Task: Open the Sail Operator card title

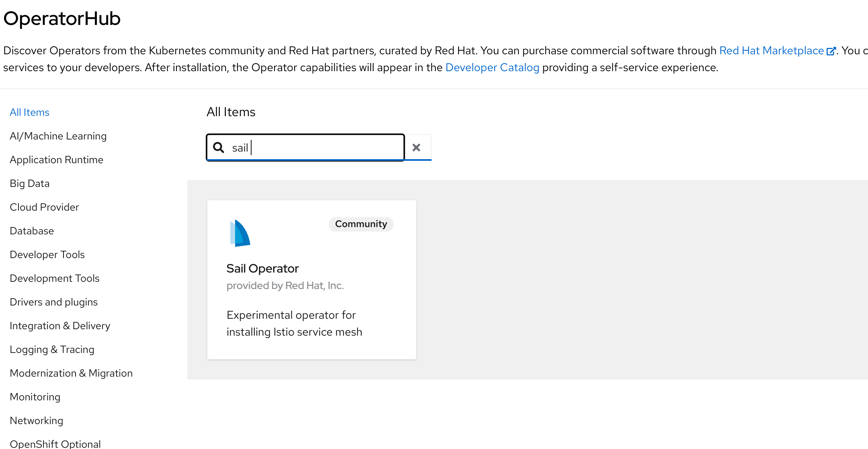Action: [262, 269]
